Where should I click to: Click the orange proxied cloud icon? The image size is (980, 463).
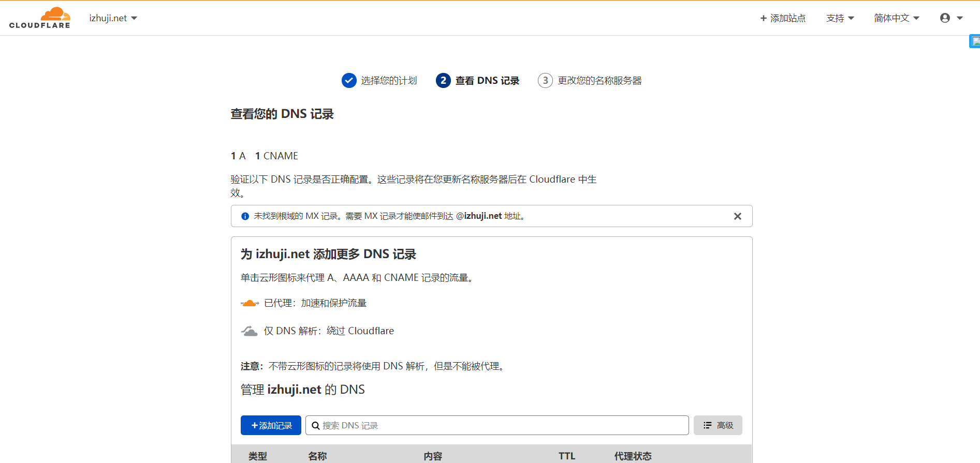(250, 303)
